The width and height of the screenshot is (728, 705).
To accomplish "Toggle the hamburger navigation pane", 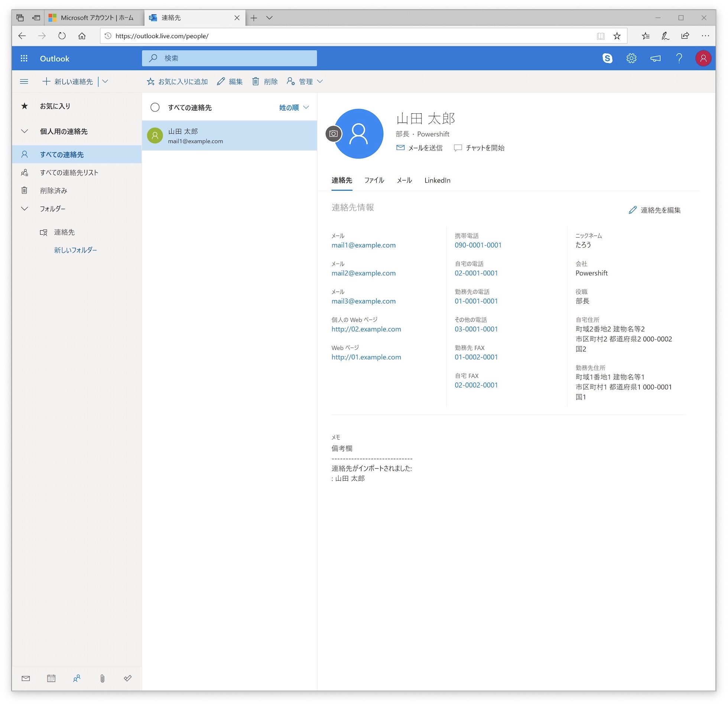I will point(24,81).
